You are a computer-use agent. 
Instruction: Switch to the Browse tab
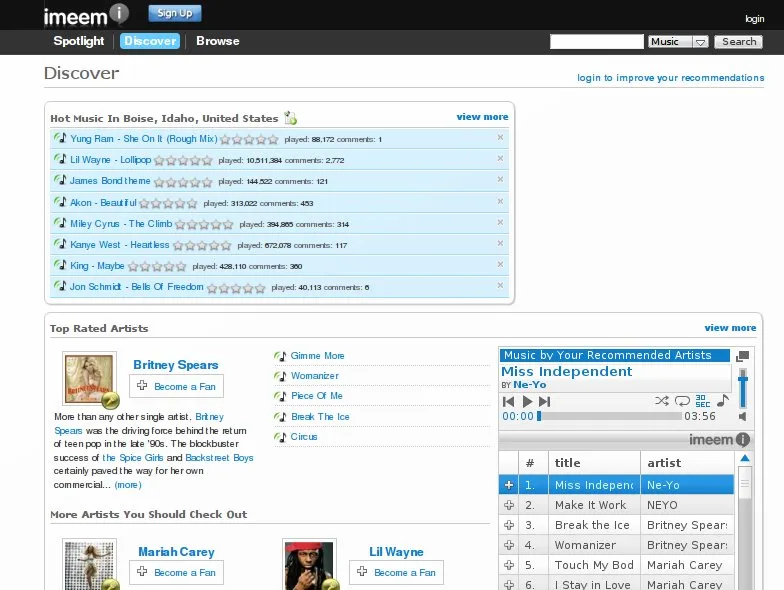pyautogui.click(x=218, y=41)
